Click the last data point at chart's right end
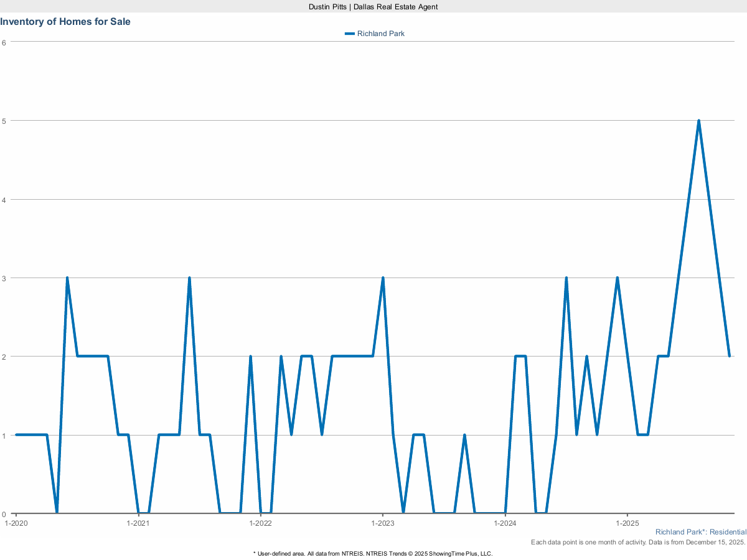The image size is (747, 560). point(729,356)
